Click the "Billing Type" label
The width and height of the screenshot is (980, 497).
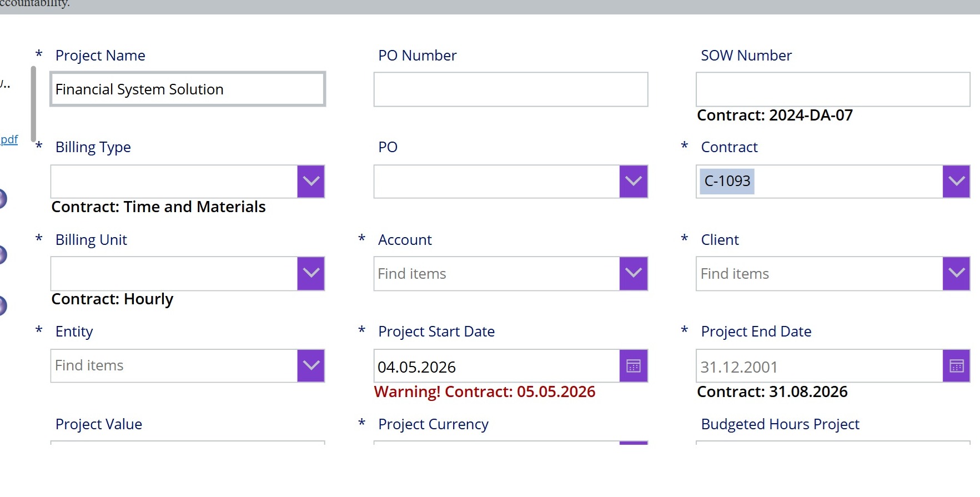tap(93, 147)
